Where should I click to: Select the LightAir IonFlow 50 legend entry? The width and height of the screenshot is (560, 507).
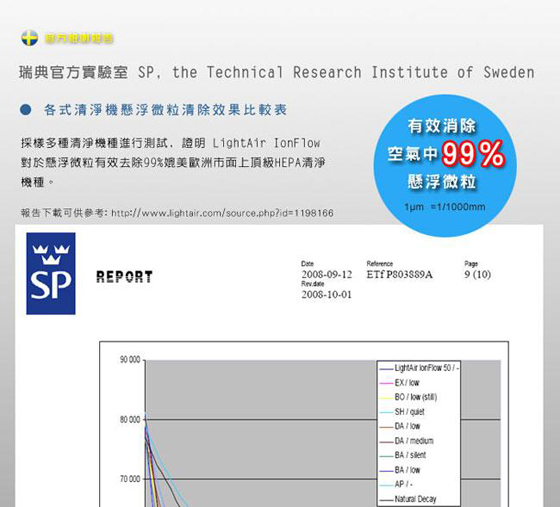tap(419, 368)
